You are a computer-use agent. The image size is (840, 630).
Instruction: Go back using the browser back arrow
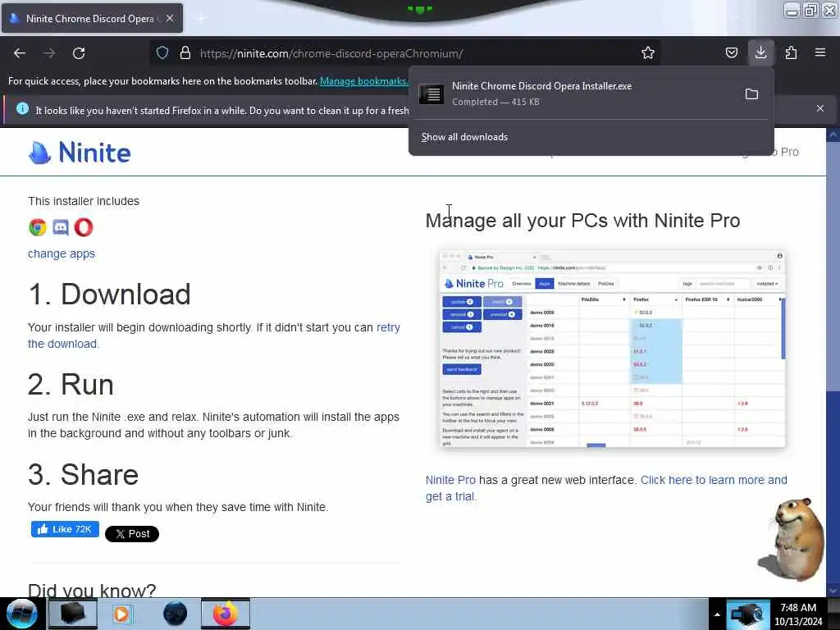20,53
